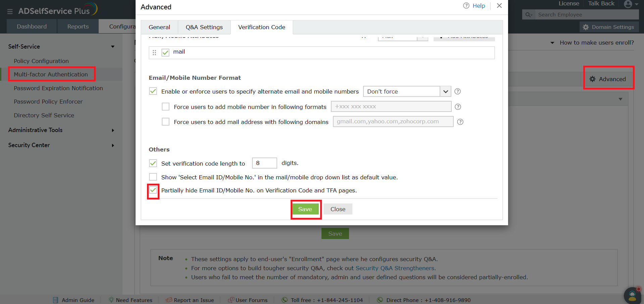Open the Don't force dropdown

click(x=407, y=92)
